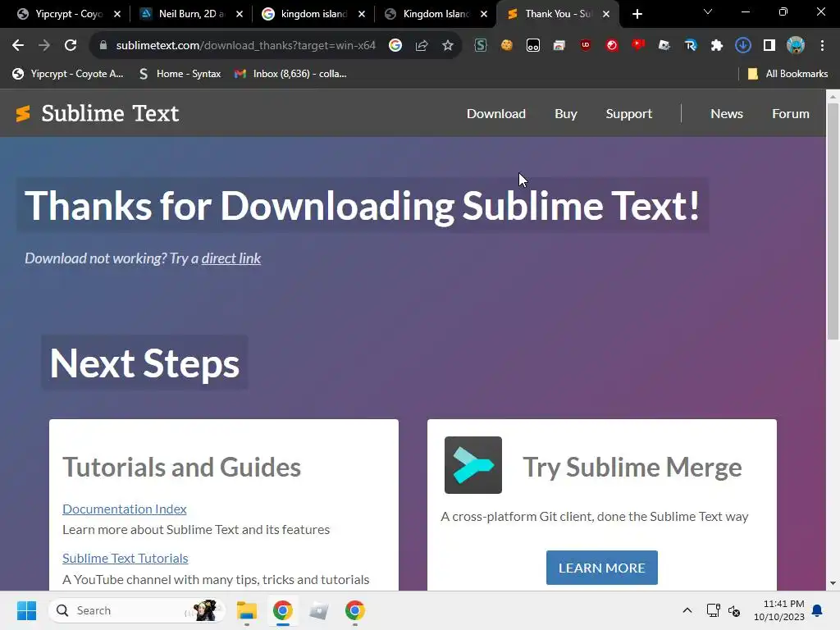
Task: Click the direct link for download
Action: coord(231,258)
